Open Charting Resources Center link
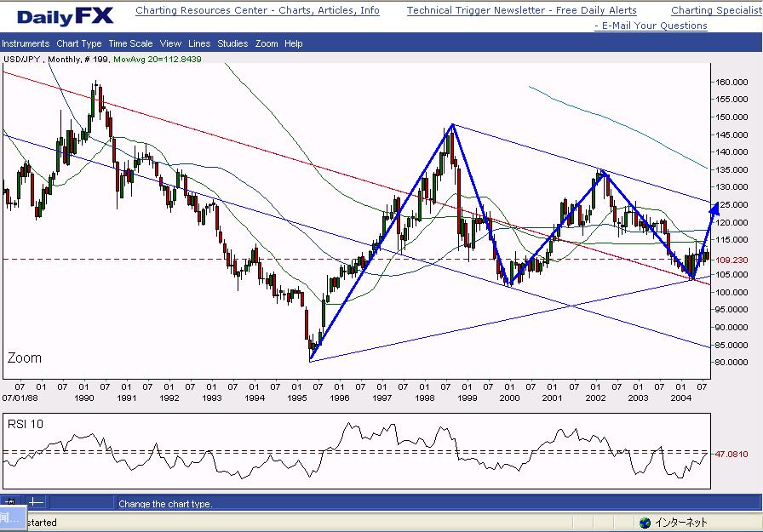This screenshot has width=763, height=532. point(257,11)
